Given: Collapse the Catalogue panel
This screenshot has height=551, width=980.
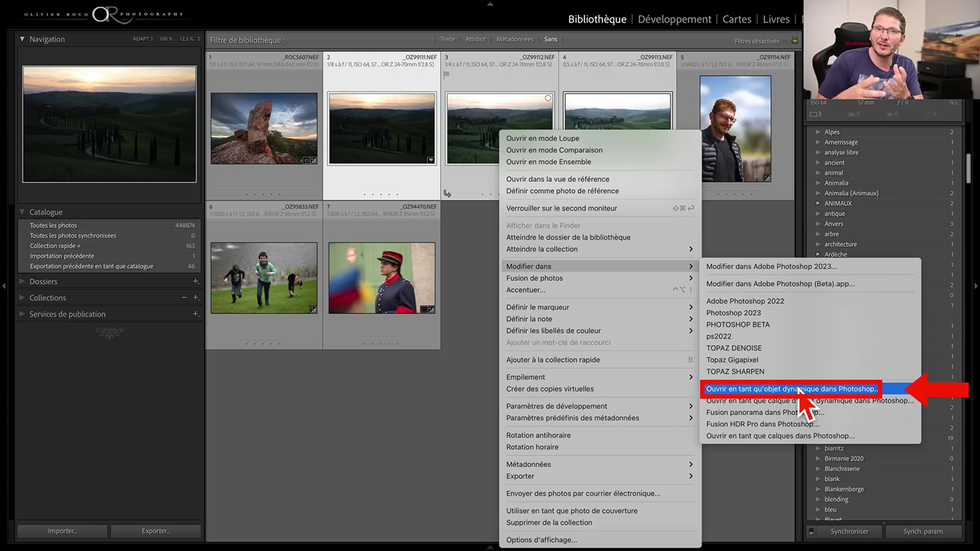Looking at the screenshot, I should click(22, 212).
